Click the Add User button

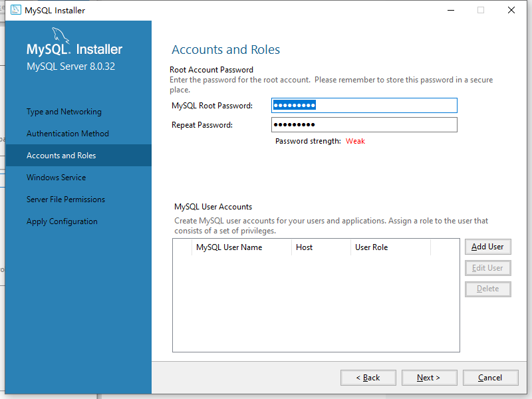click(x=488, y=247)
